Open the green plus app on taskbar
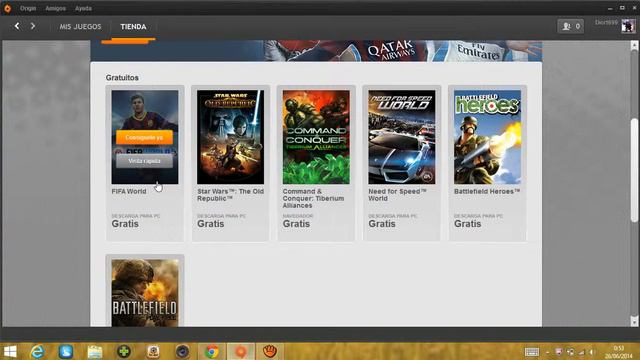640x360 pixels. 124,351
